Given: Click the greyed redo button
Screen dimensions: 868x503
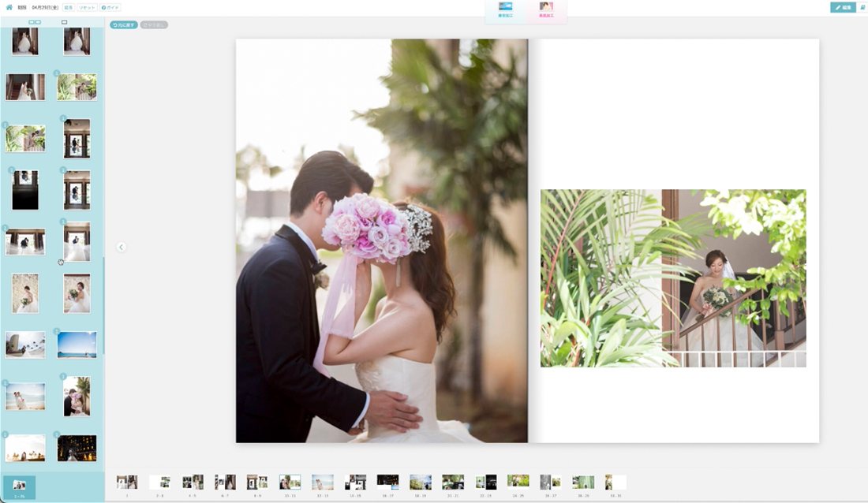Looking at the screenshot, I should 154,25.
